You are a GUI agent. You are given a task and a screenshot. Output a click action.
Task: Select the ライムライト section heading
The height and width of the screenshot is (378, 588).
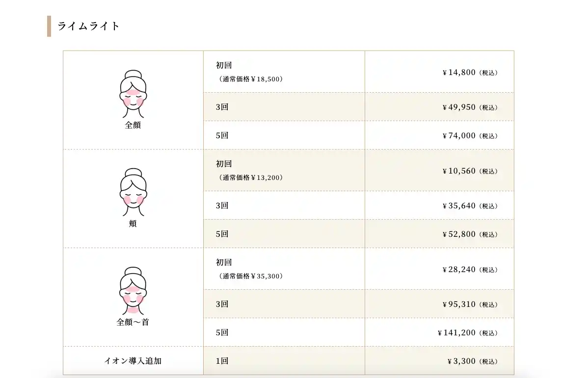88,26
